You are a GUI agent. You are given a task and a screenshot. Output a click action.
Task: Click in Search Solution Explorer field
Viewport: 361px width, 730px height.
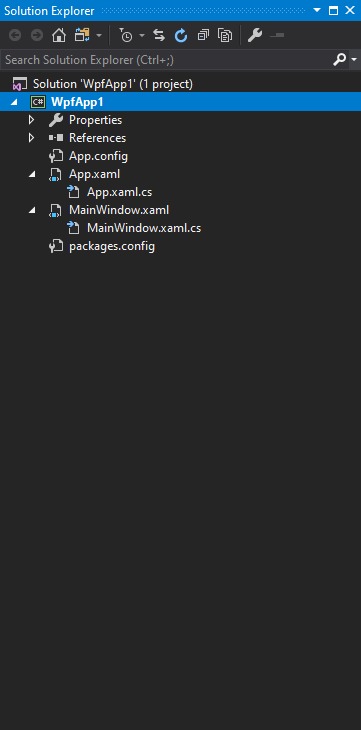coord(165,60)
